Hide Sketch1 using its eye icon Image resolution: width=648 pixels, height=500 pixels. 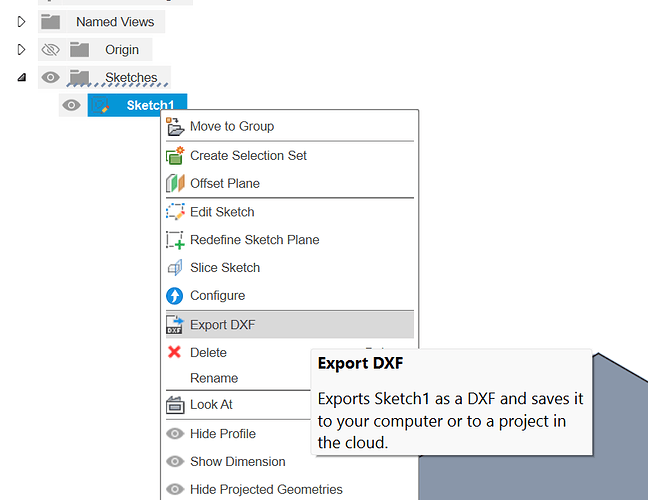pos(71,105)
